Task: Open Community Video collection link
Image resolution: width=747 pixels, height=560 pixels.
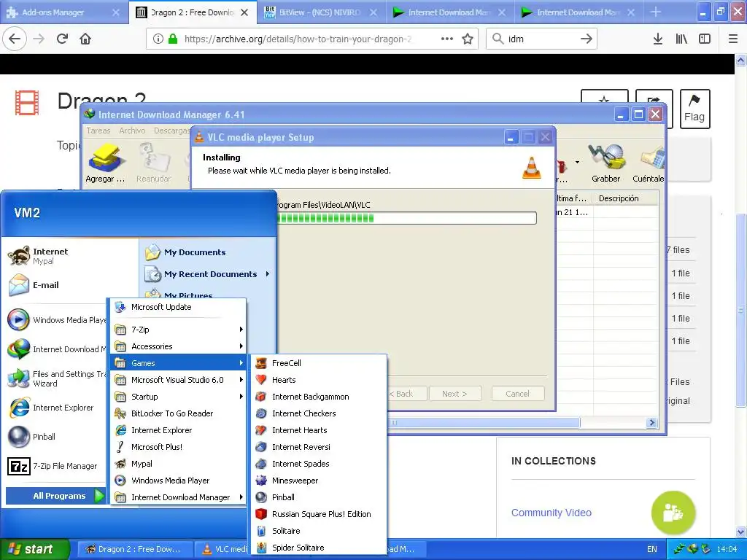Action: click(551, 513)
